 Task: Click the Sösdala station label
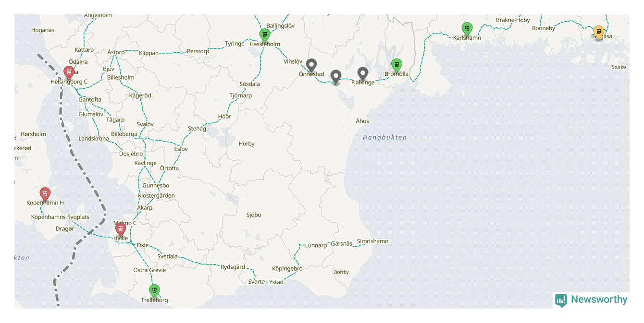pos(249,84)
